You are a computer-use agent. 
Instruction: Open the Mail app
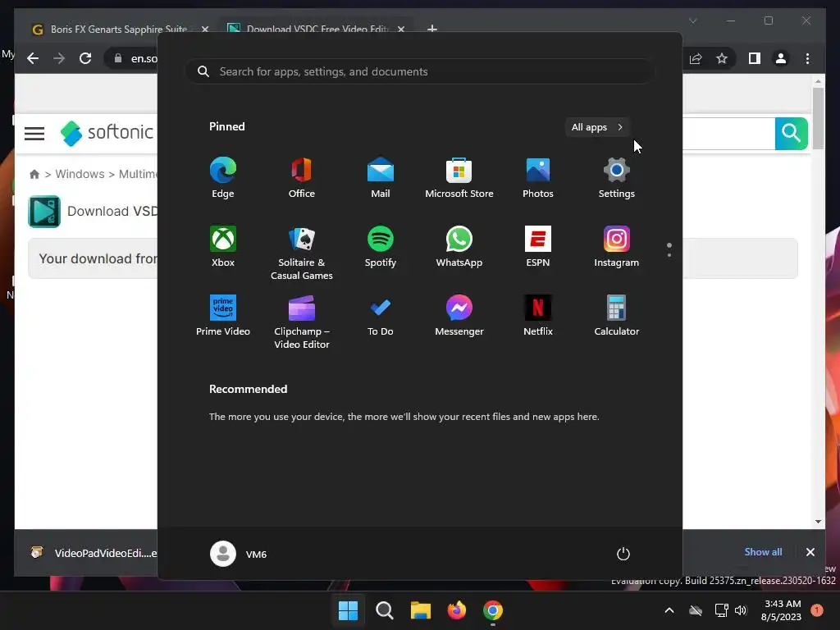381,178
